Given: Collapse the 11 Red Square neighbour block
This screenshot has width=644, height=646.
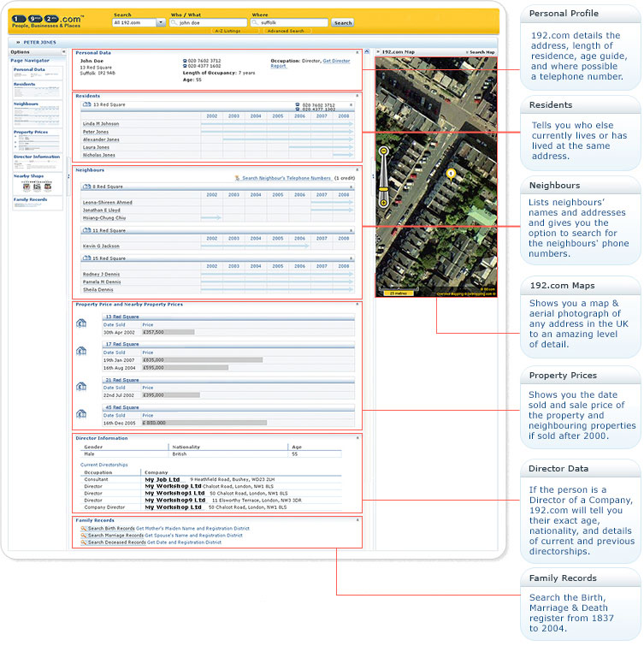Looking at the screenshot, I should coord(351,231).
